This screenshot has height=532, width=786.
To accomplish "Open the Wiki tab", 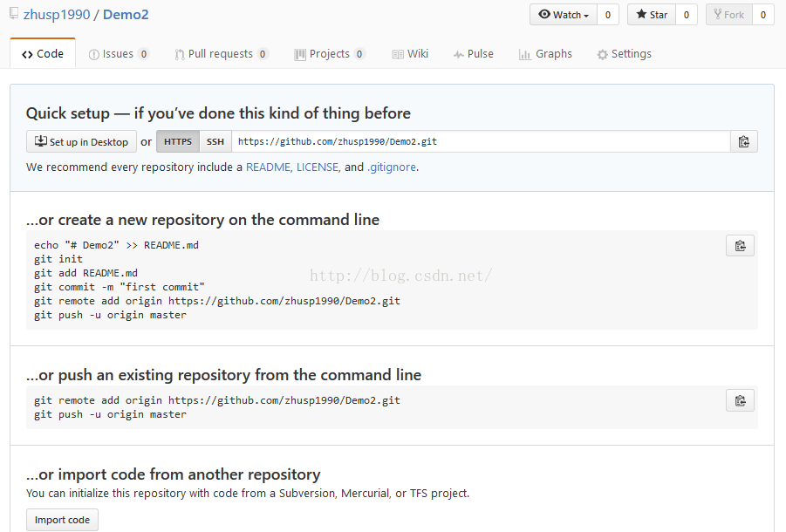I will pyautogui.click(x=410, y=53).
